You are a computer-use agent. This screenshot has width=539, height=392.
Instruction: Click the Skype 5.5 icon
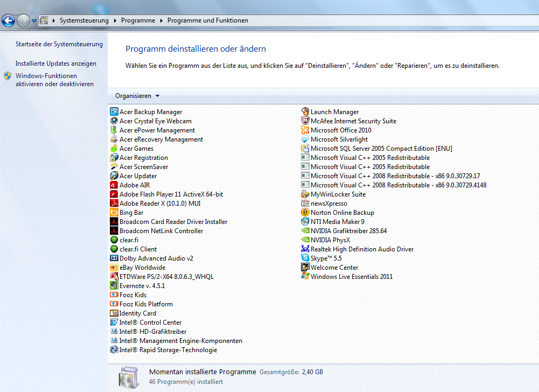305,258
